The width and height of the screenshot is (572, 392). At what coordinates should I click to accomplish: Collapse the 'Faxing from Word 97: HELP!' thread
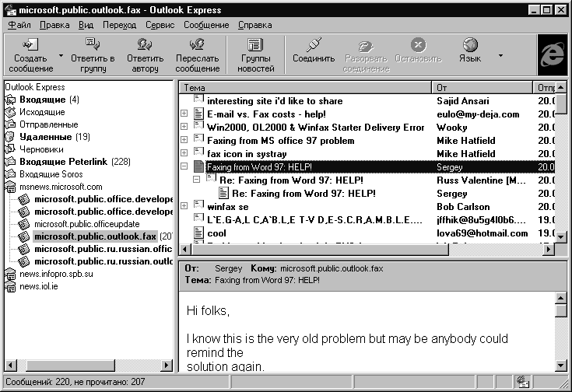[184, 166]
